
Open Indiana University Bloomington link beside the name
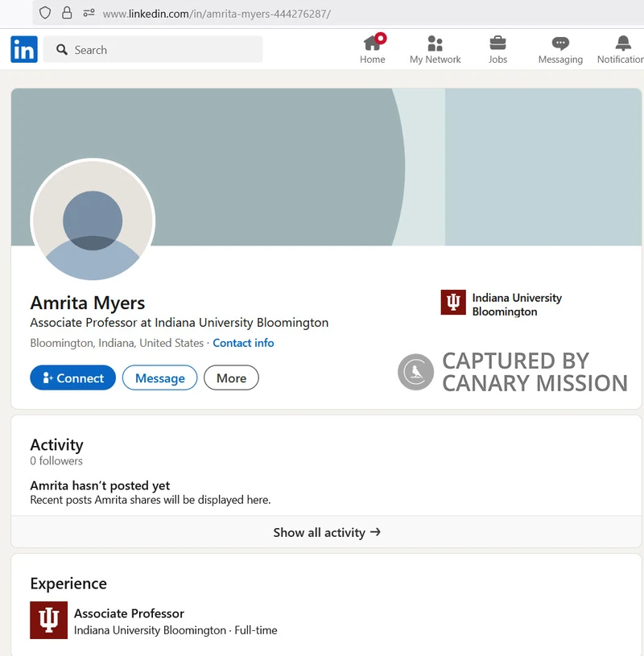tap(517, 304)
